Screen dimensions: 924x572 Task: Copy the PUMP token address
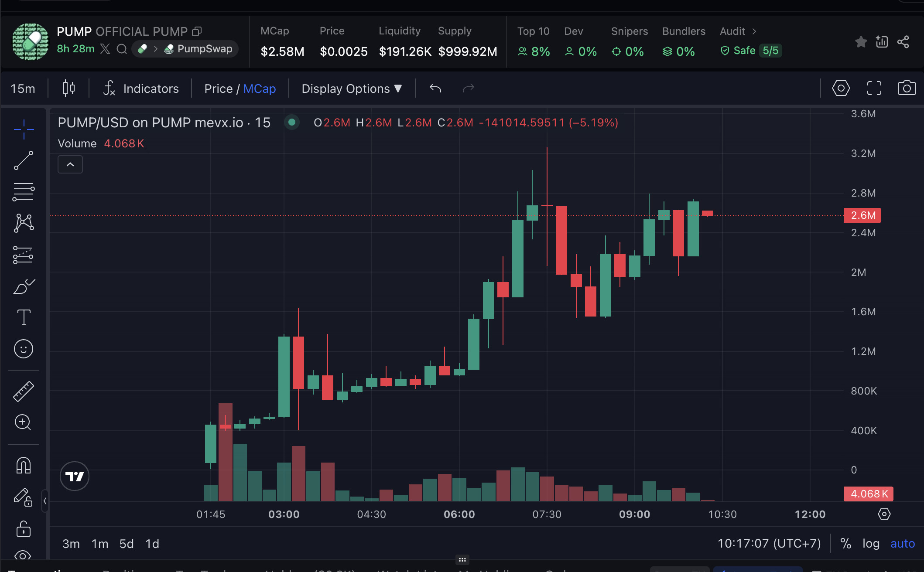pyautogui.click(x=197, y=31)
